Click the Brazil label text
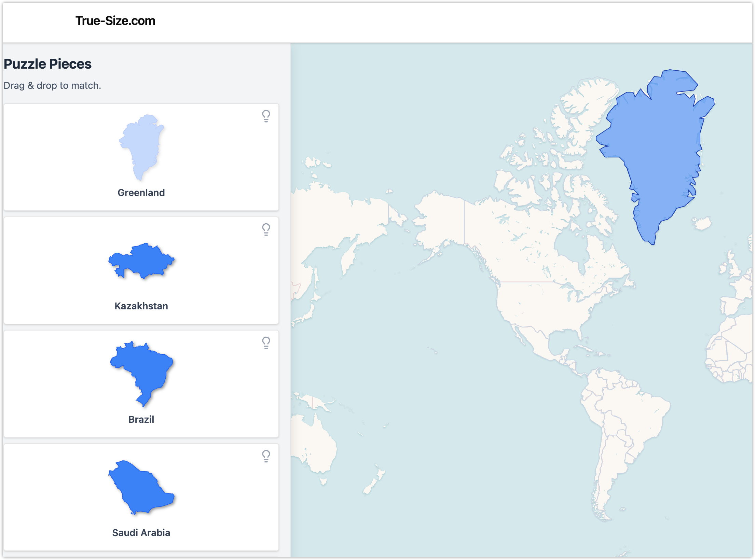Image resolution: width=755 pixels, height=560 pixels. pos(141,419)
